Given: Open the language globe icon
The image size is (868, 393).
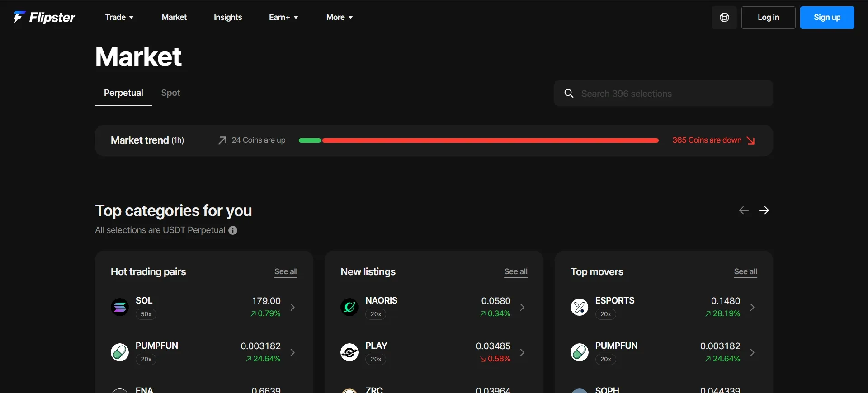Looking at the screenshot, I should [724, 18].
